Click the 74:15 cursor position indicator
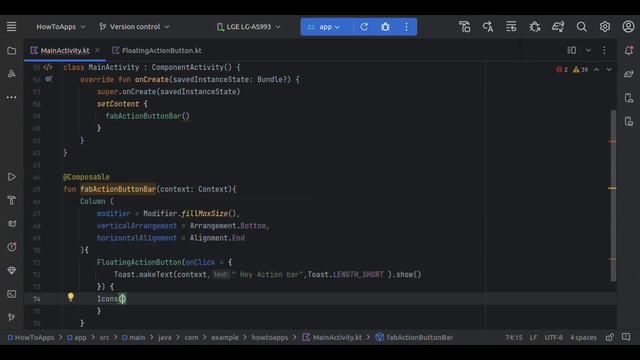The height and width of the screenshot is (360, 640). pos(513,338)
